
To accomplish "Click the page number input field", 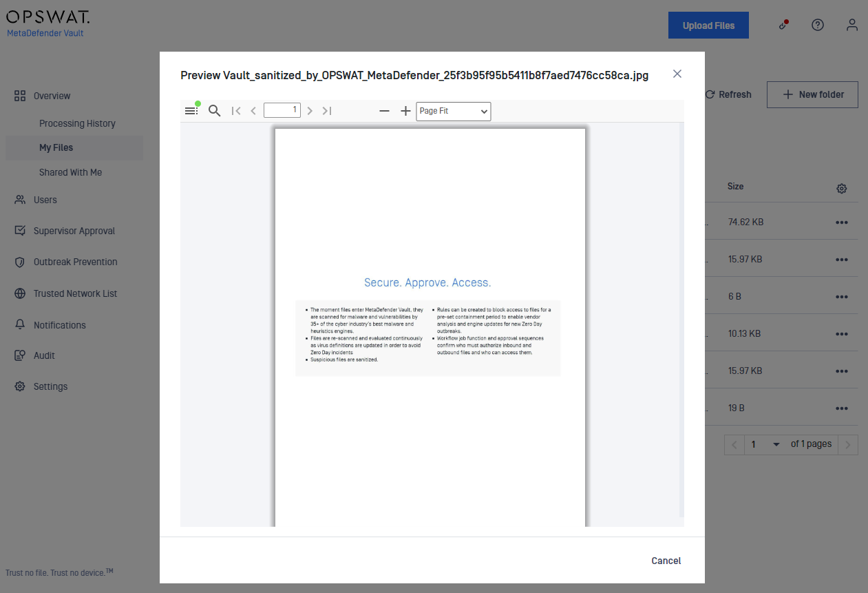I will (x=282, y=110).
